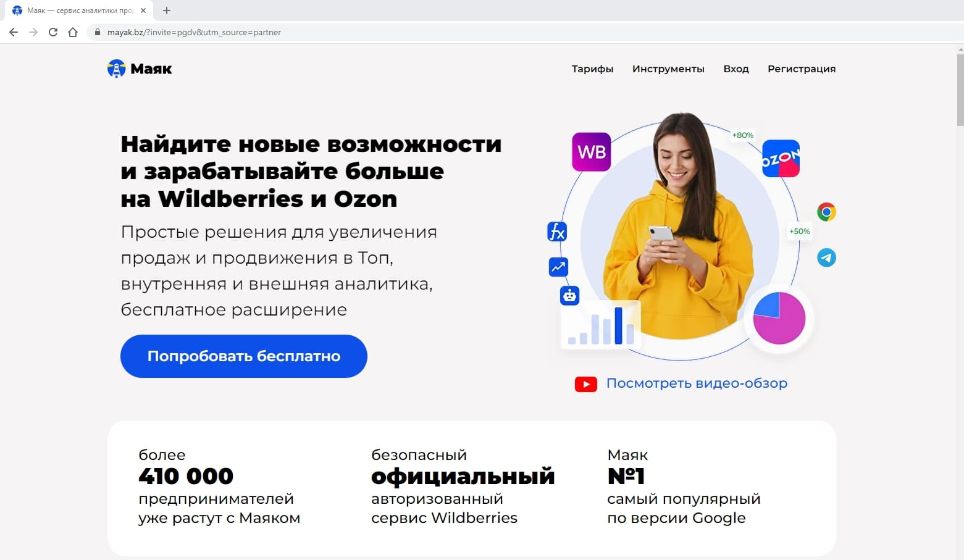Click the purple WB Wildberries icon
964x560 pixels.
coord(591,152)
